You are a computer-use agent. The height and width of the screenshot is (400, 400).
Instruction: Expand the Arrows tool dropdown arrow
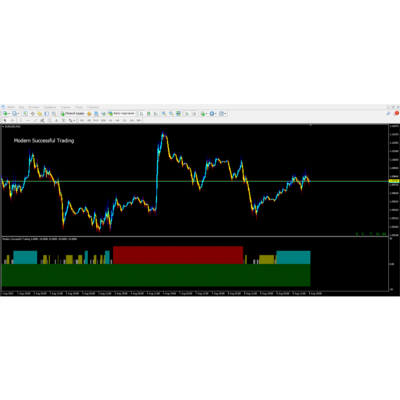pos(74,120)
